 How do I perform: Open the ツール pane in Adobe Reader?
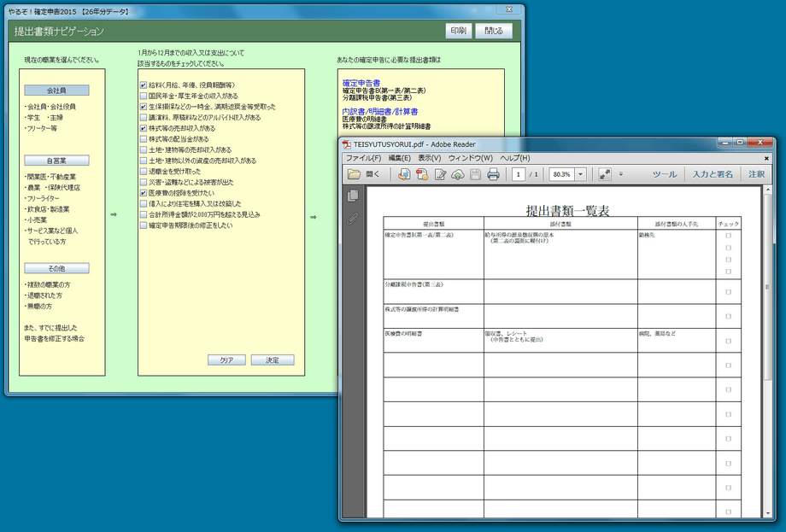tap(665, 174)
